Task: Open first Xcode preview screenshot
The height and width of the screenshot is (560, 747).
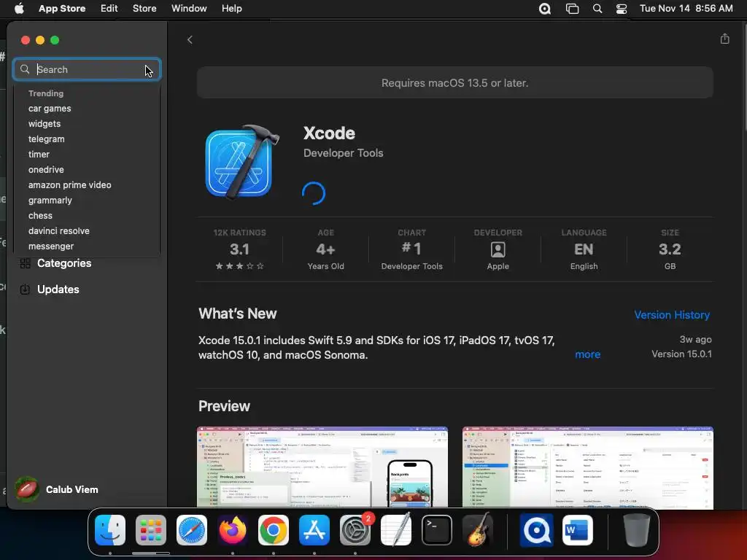Action: click(322, 467)
